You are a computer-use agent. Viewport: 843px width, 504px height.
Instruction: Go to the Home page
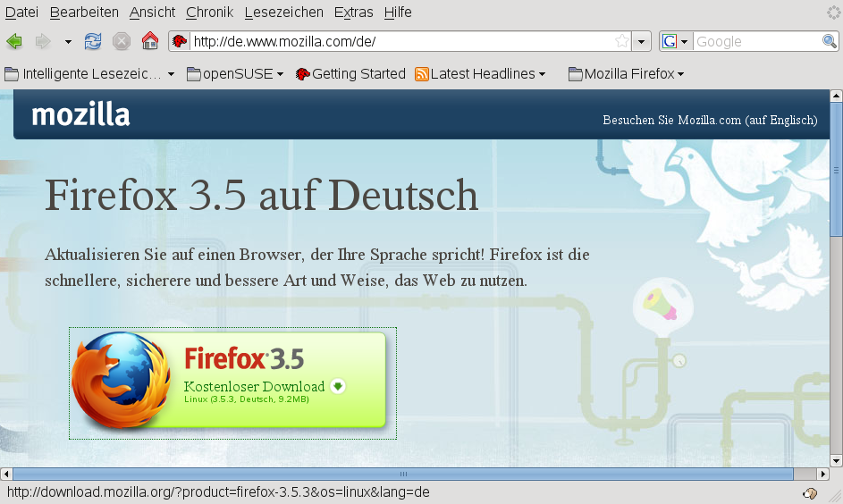click(150, 41)
